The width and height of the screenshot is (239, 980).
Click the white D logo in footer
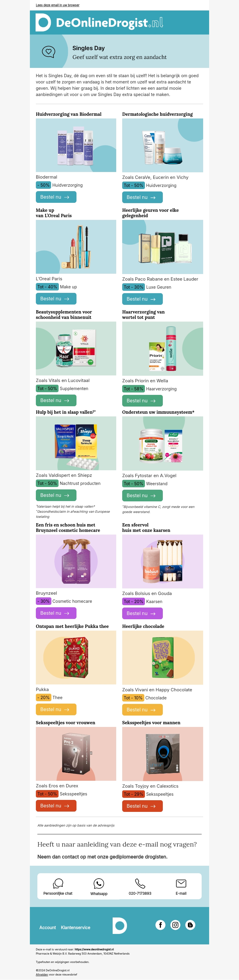119,925
